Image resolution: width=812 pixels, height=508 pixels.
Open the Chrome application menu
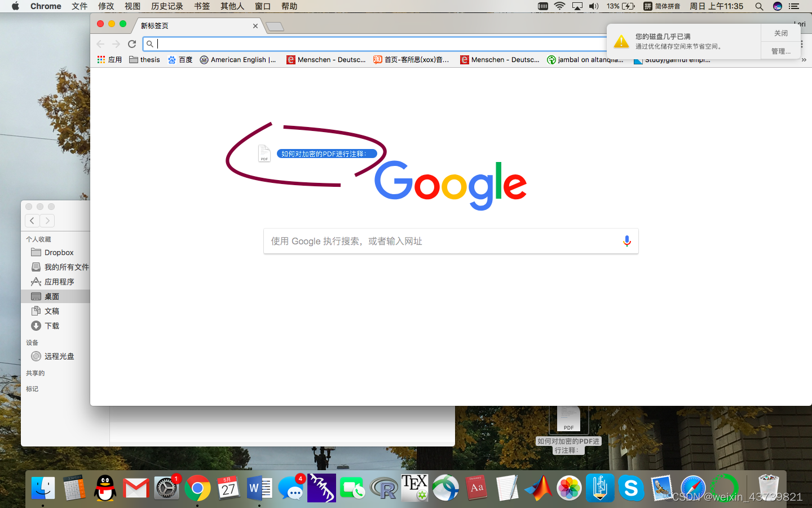(x=46, y=6)
